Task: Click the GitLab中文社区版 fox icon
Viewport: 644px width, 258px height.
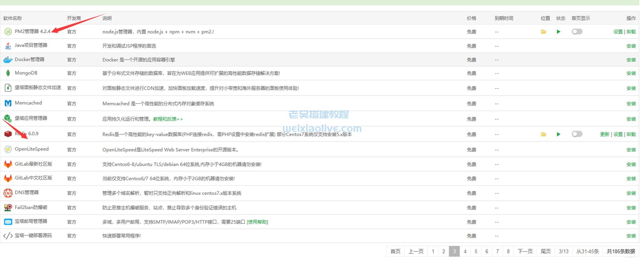Action: 8,178
